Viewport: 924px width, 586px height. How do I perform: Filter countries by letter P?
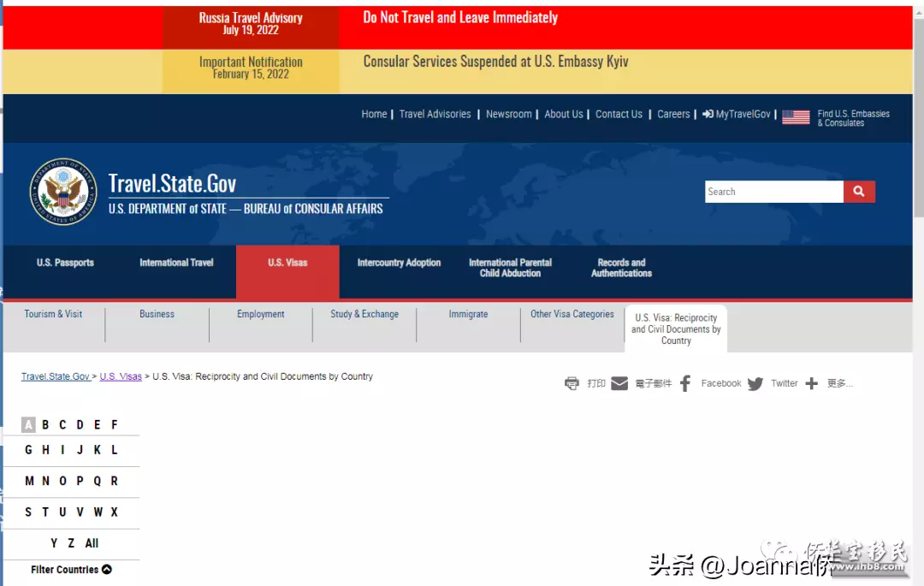tap(80, 481)
